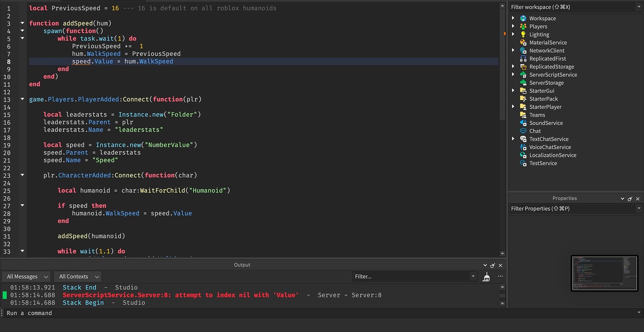Select the SoundService speaker icon
The width and height of the screenshot is (644, 332).
pyautogui.click(x=523, y=123)
